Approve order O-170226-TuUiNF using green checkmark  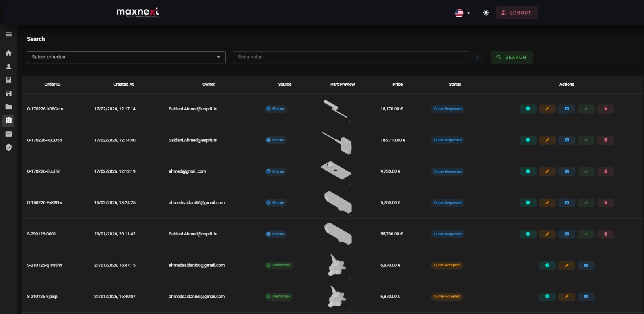(x=586, y=171)
